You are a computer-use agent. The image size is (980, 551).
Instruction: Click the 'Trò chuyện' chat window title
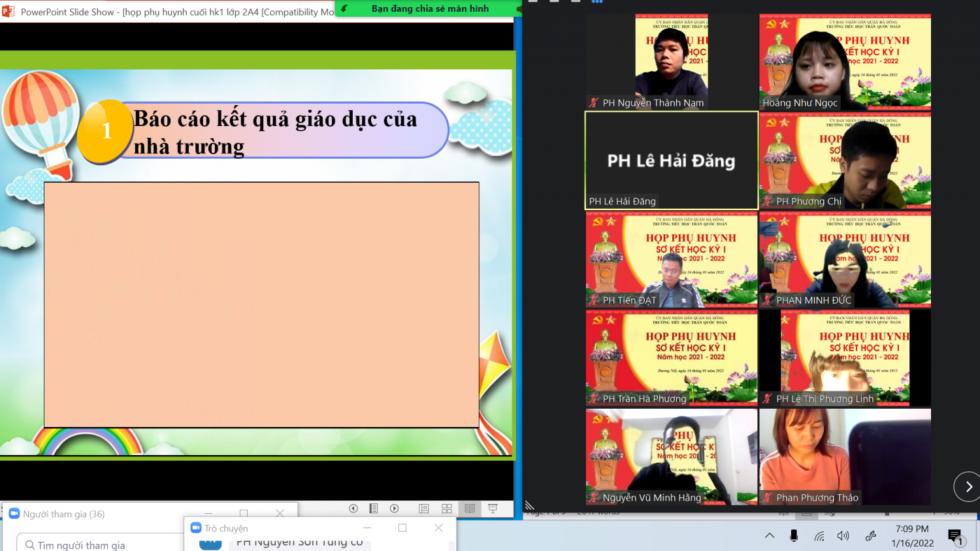[226, 528]
